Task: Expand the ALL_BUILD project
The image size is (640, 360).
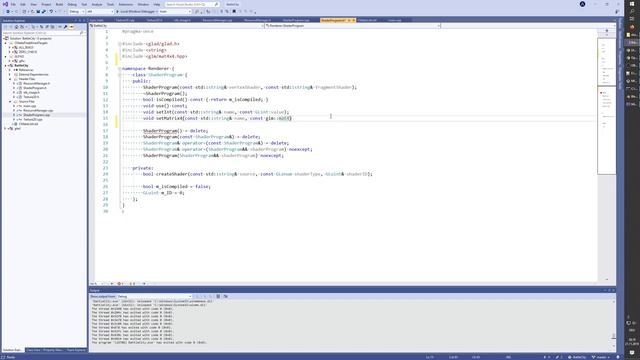Action: [x=10, y=47]
